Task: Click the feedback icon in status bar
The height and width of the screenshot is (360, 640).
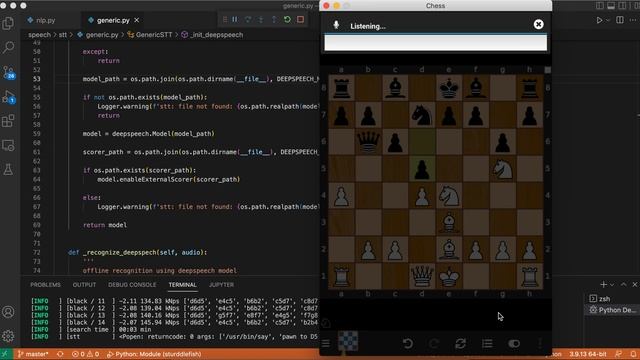Action: pyautogui.click(x=619, y=354)
